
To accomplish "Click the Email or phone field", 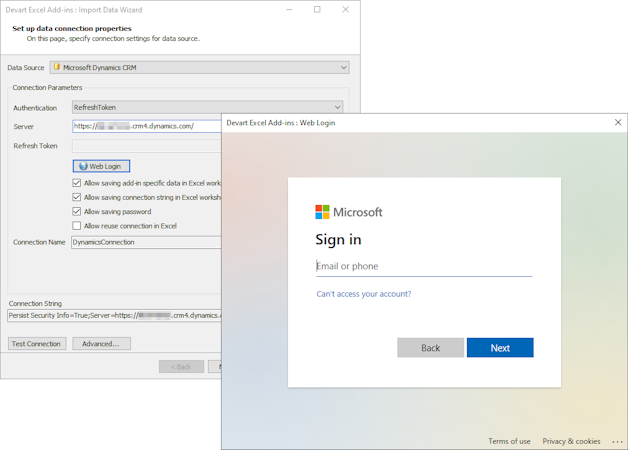I will [x=424, y=266].
